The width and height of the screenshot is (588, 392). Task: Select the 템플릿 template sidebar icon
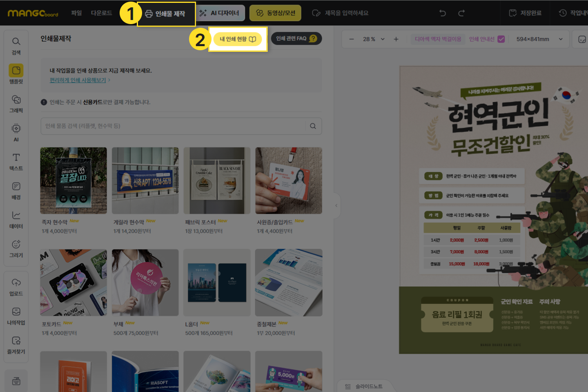click(16, 74)
